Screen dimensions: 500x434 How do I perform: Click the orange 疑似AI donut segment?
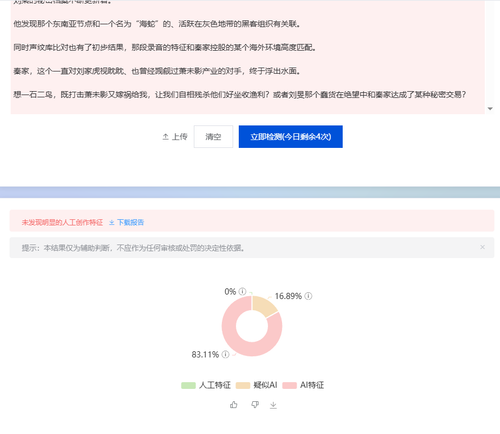point(263,305)
